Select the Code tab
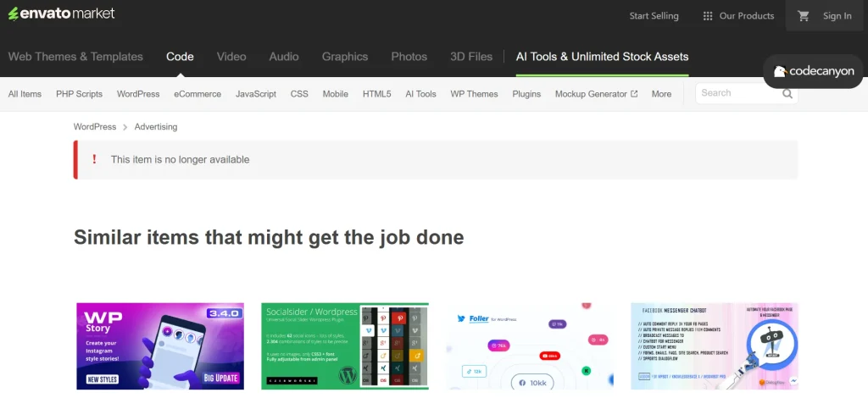 point(180,57)
